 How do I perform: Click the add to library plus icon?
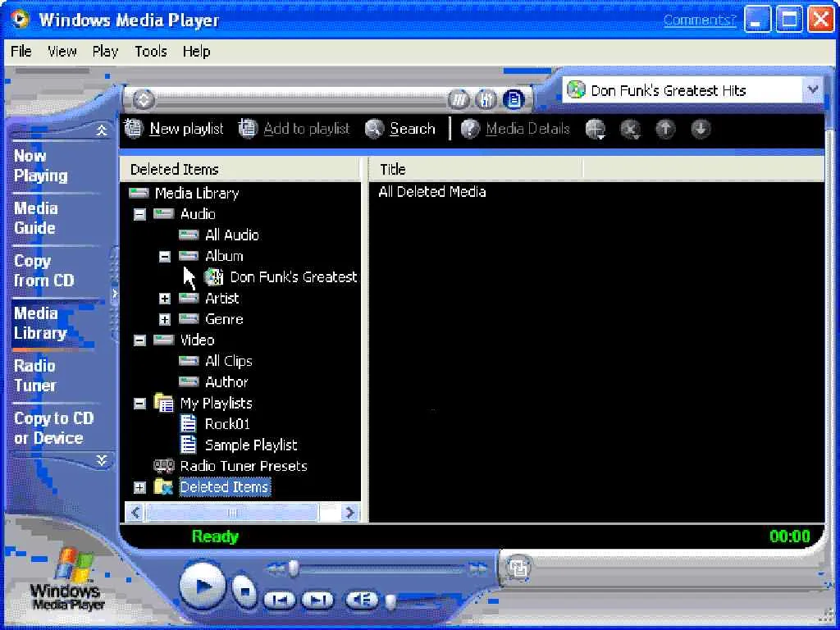point(596,129)
